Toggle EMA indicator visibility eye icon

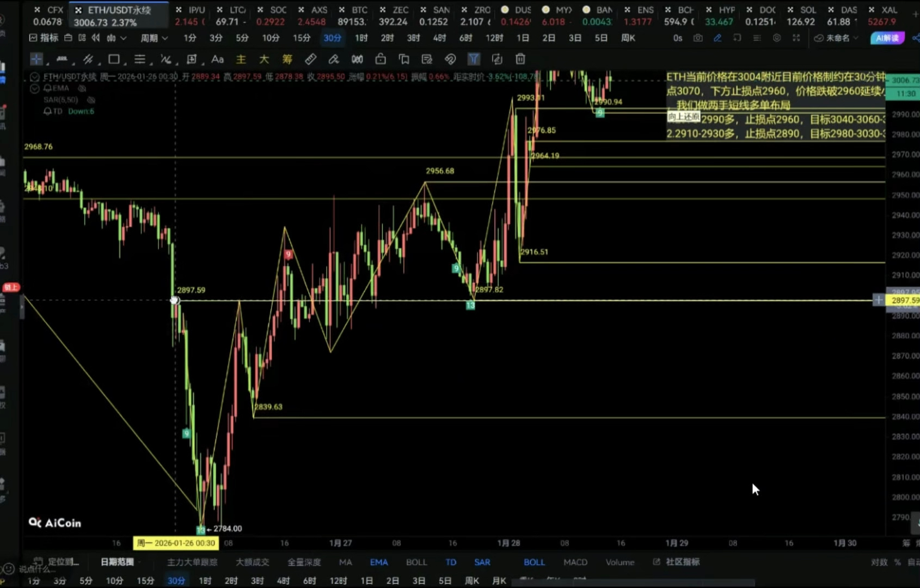(x=82, y=88)
